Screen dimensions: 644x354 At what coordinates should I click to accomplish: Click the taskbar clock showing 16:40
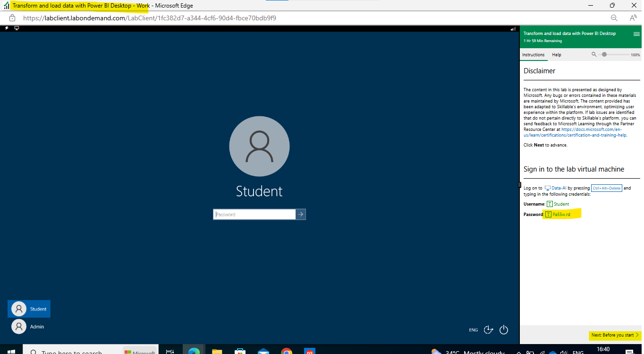point(603,349)
